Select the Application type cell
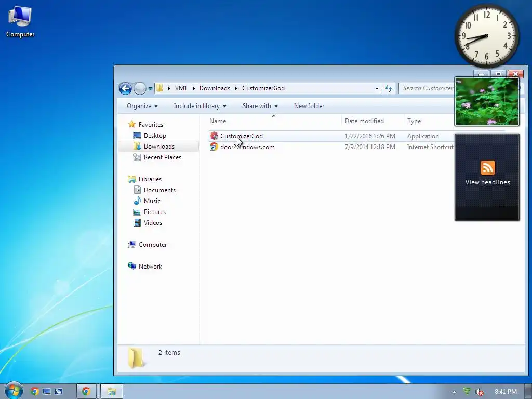Image resolution: width=532 pixels, height=399 pixels. coord(423,136)
